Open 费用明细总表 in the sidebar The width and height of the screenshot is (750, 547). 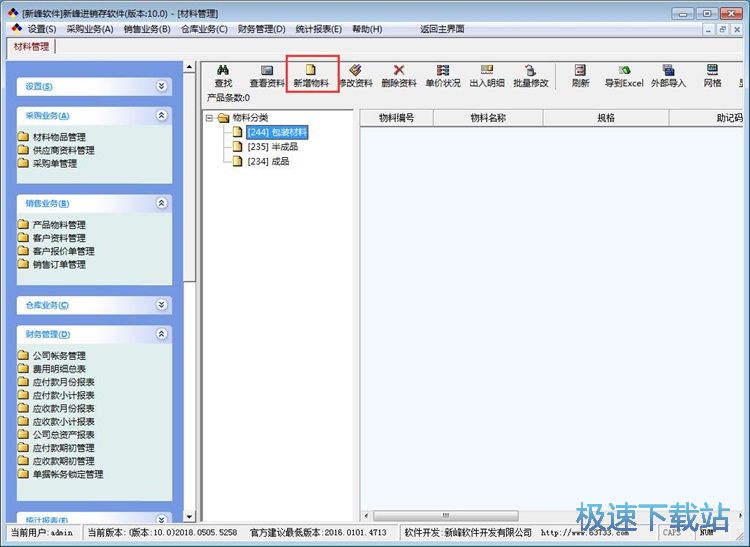[52, 369]
